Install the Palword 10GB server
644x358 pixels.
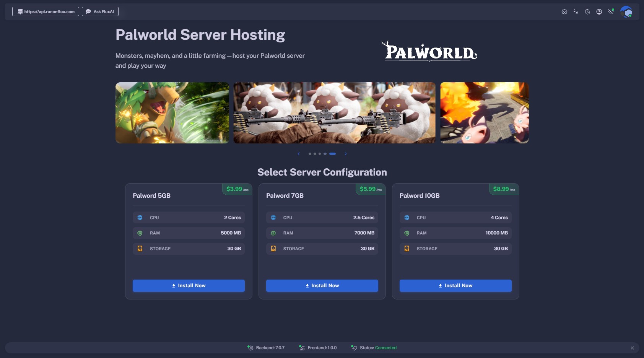(455, 286)
